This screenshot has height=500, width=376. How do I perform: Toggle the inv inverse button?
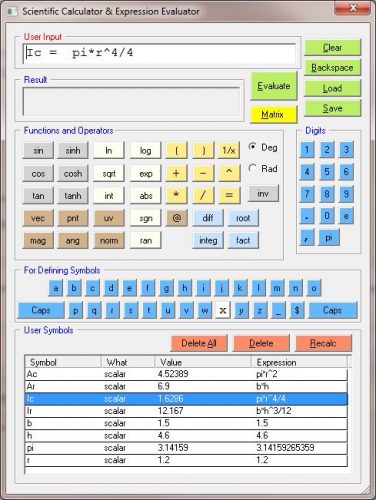(x=263, y=193)
